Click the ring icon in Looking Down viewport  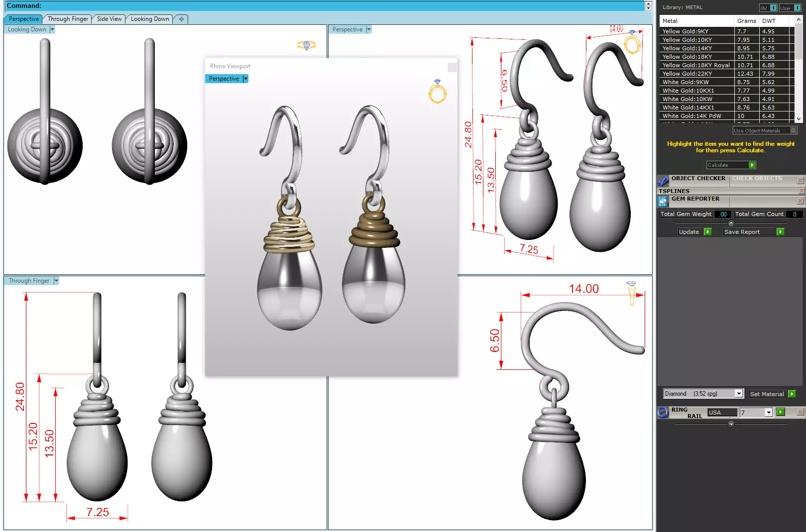pyautogui.click(x=306, y=45)
